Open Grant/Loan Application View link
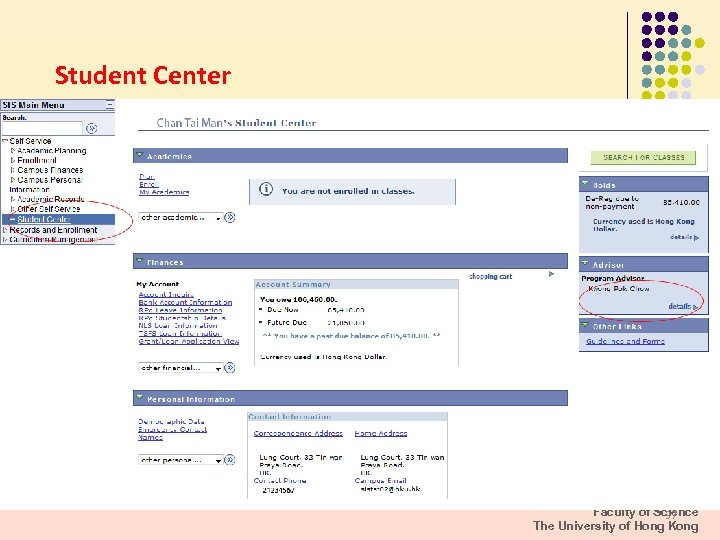 pyautogui.click(x=189, y=341)
